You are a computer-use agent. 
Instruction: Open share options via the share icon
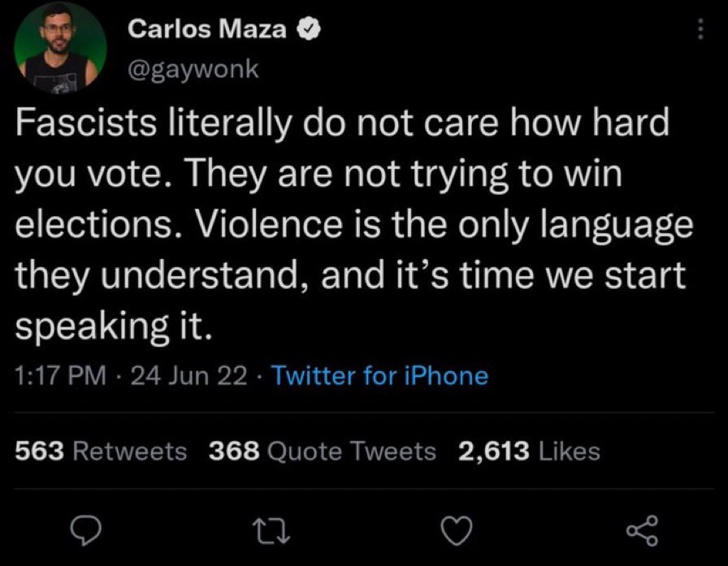(642, 531)
